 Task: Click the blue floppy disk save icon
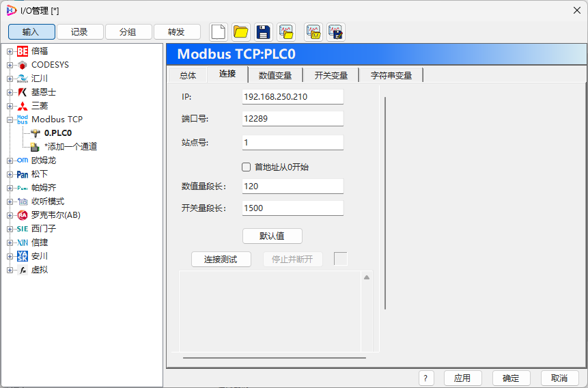pos(263,32)
